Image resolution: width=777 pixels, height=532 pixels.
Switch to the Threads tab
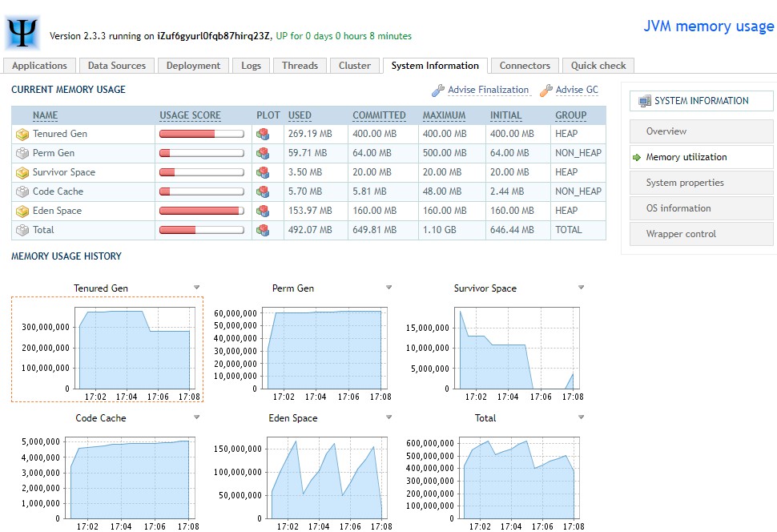pos(300,66)
